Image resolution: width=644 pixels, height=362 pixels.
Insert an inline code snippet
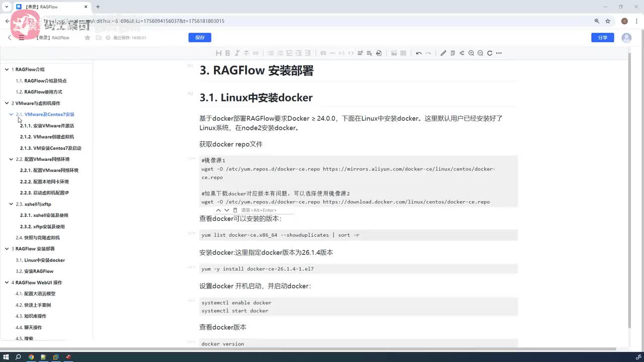click(351, 53)
